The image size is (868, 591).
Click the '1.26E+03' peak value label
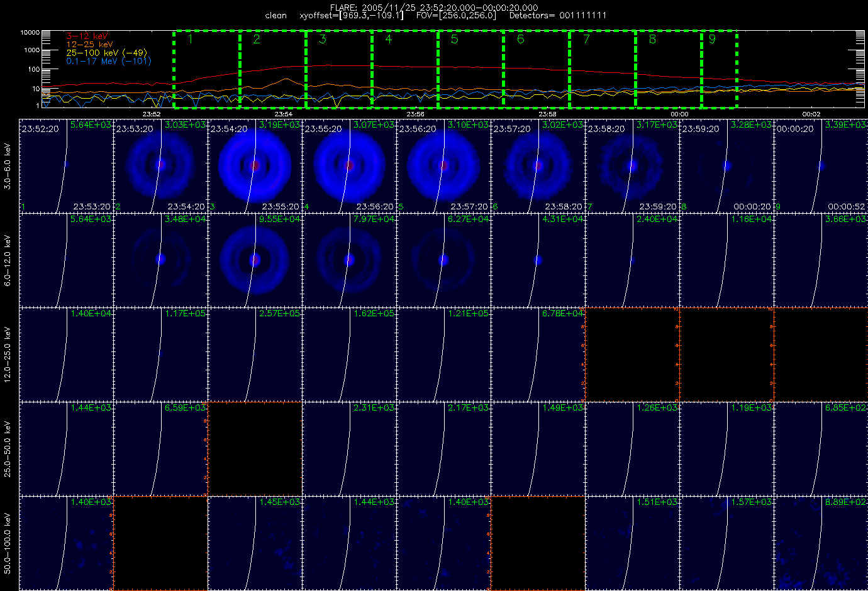657,408
